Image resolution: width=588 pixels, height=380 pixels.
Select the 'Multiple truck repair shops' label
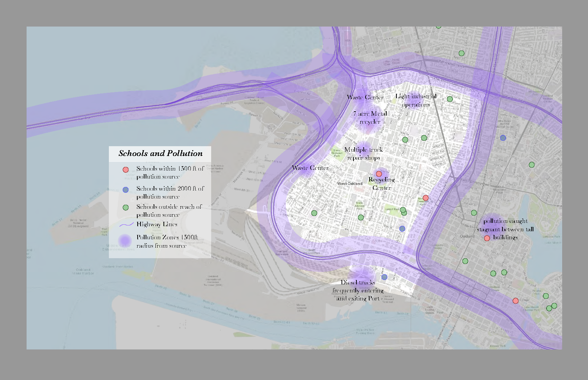pyautogui.click(x=363, y=153)
